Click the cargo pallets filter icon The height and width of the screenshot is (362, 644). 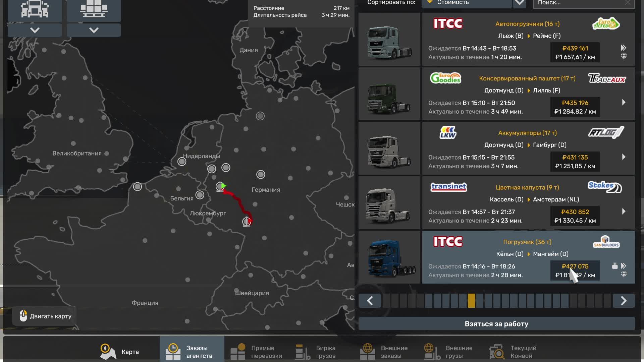(94, 9)
